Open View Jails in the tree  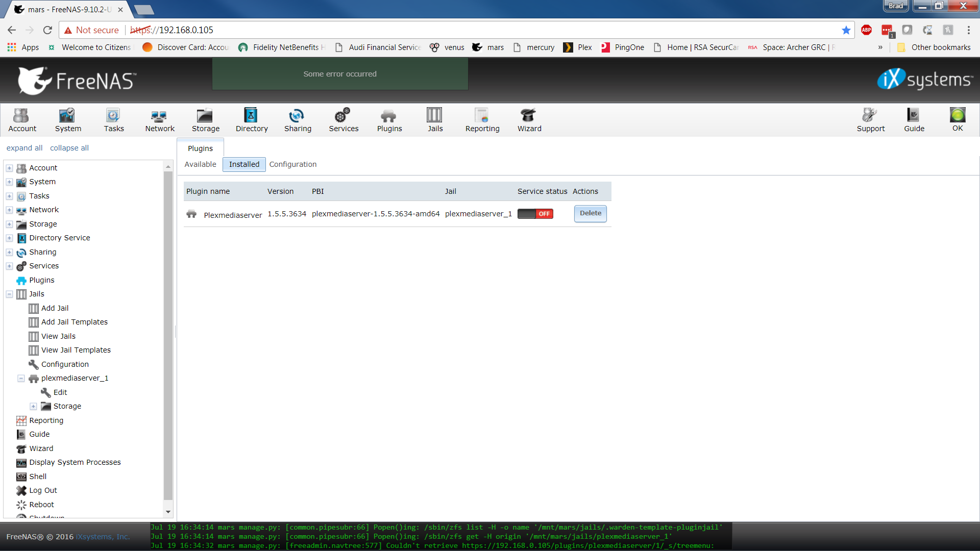(x=58, y=336)
